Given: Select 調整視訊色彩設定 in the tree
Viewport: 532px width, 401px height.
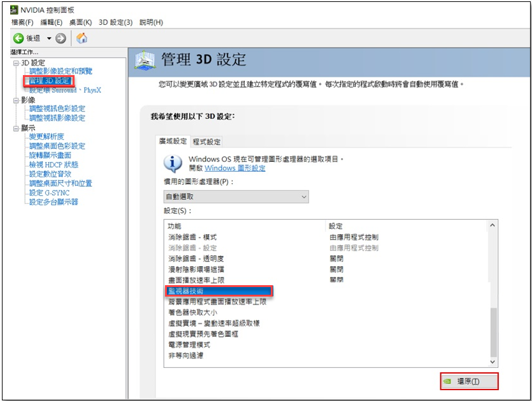Looking at the screenshot, I should 57,109.
